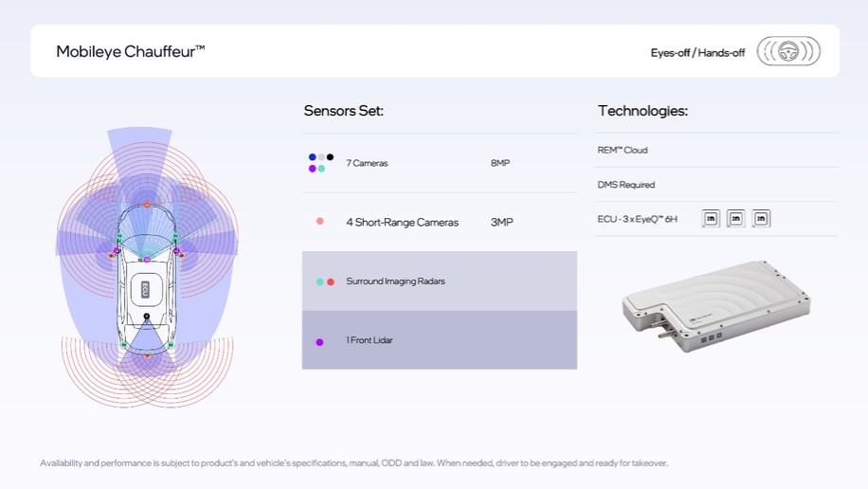The width and height of the screenshot is (868, 489).
Task: Click the Surround Imaging Radars legend dots
Action: (x=325, y=281)
